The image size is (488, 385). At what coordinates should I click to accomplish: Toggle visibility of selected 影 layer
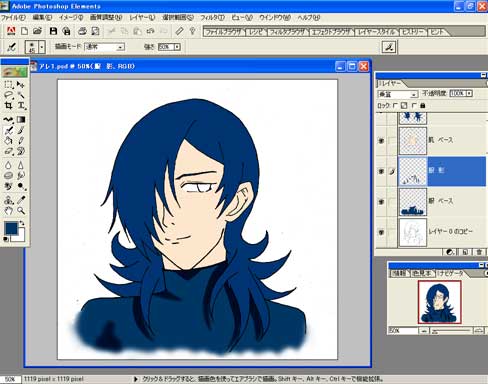381,171
